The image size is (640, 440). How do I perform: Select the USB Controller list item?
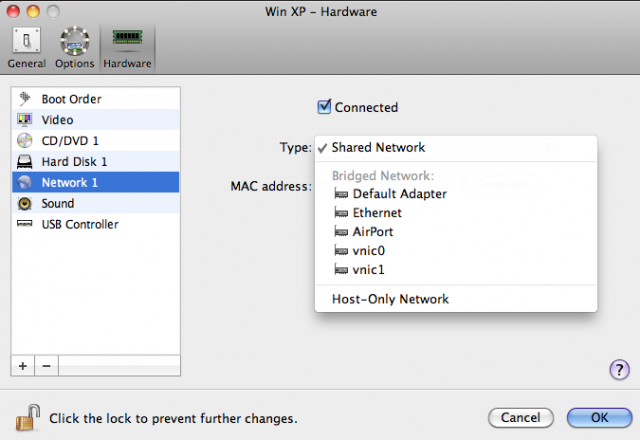tap(80, 224)
